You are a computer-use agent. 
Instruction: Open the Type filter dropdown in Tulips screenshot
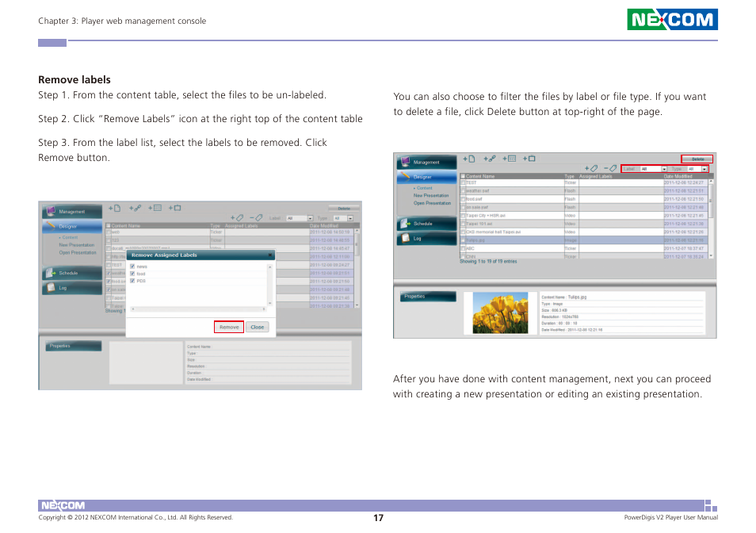[x=697, y=169]
